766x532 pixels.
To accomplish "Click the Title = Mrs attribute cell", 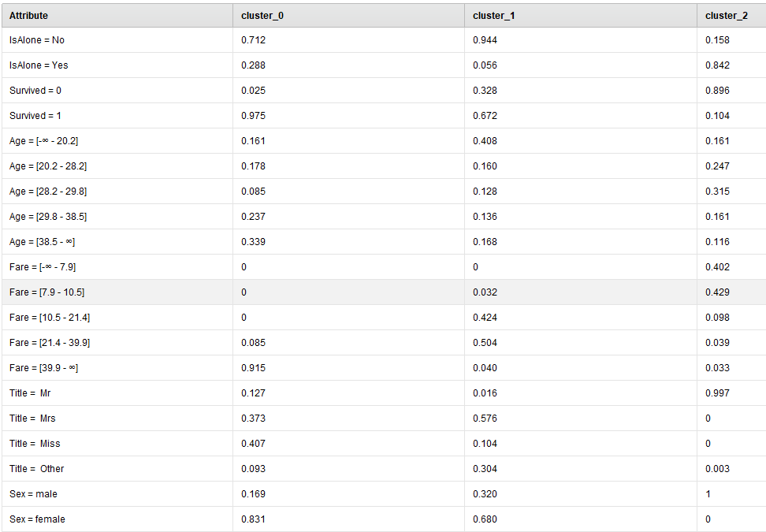I will tap(117, 419).
